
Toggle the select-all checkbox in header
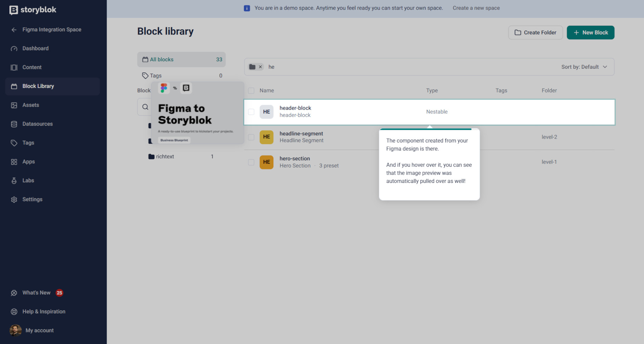[251, 91]
